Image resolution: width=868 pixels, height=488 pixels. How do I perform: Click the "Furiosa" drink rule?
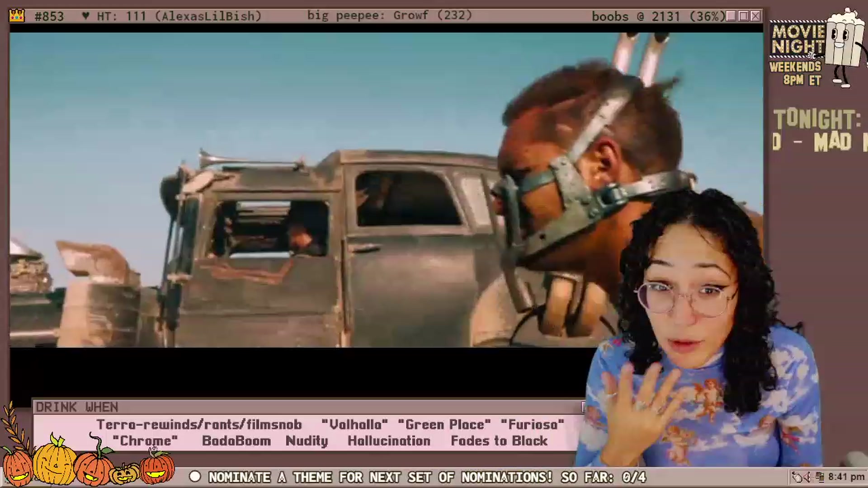(533, 425)
